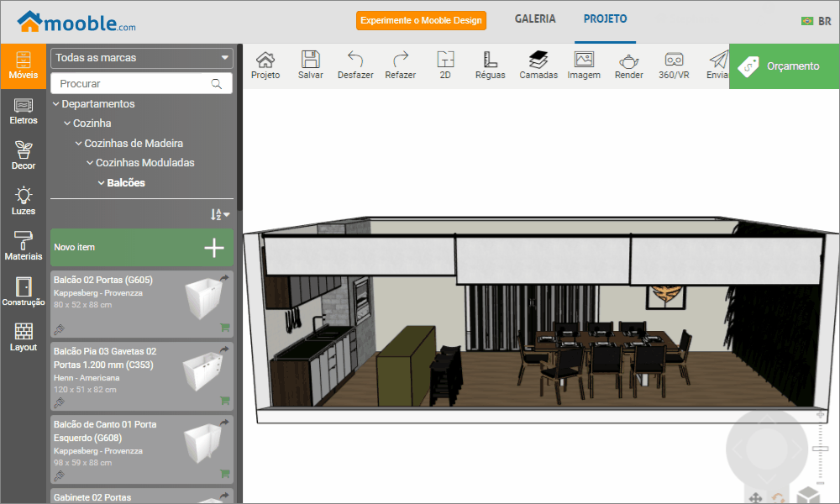
Task: Click the '80 x 52 x 88 cm' dimensions
Action: click(82, 305)
